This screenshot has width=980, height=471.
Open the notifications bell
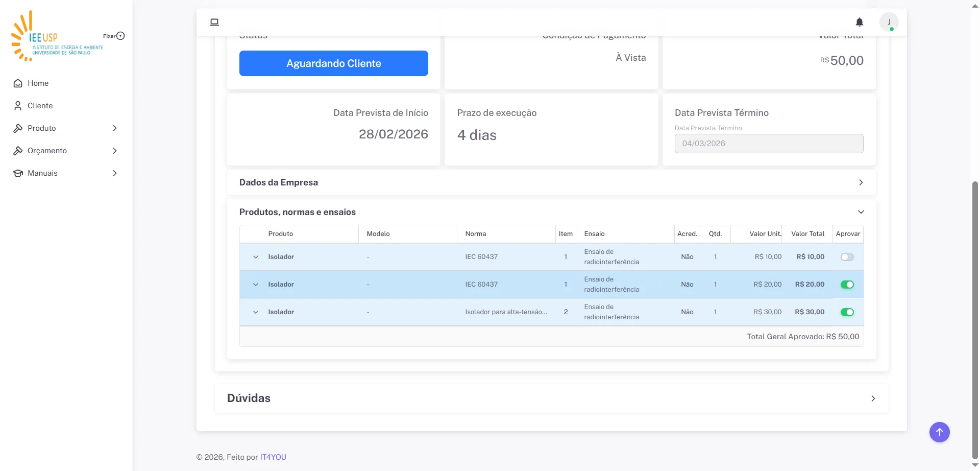[860, 22]
